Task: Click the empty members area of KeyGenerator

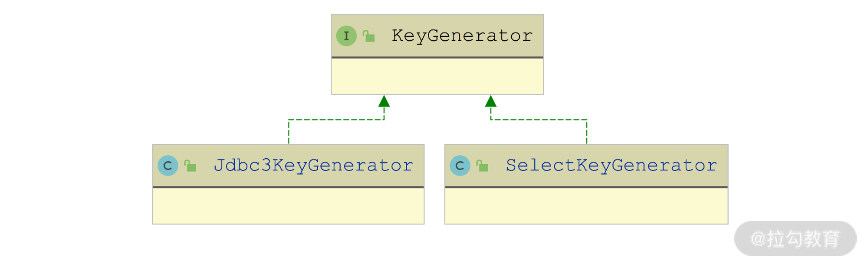Action: pyautogui.click(x=437, y=76)
